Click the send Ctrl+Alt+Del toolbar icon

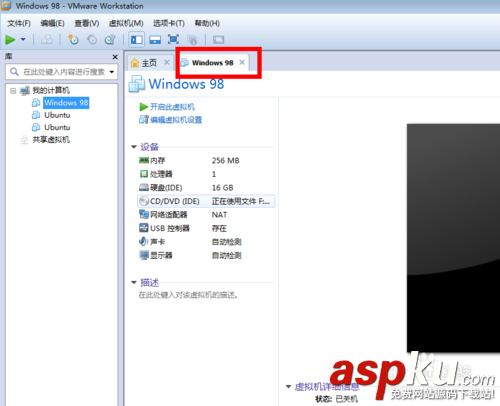pos(47,40)
